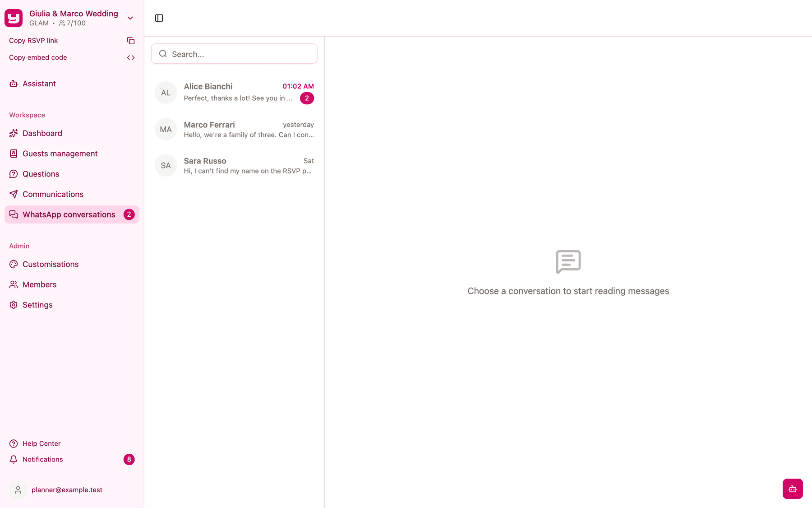Open Notifications
812x508 pixels.
pos(72,459)
